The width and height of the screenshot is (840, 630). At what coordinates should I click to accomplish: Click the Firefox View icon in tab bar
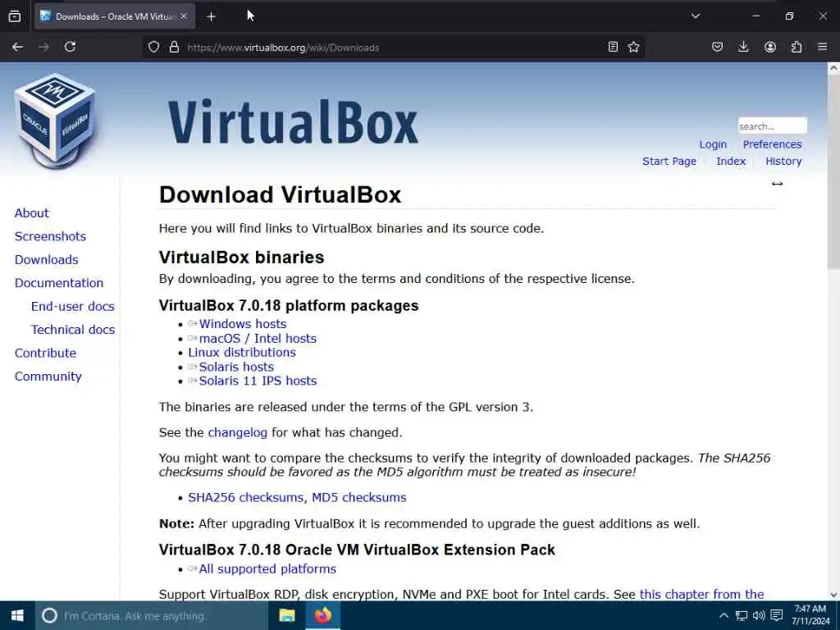[15, 16]
